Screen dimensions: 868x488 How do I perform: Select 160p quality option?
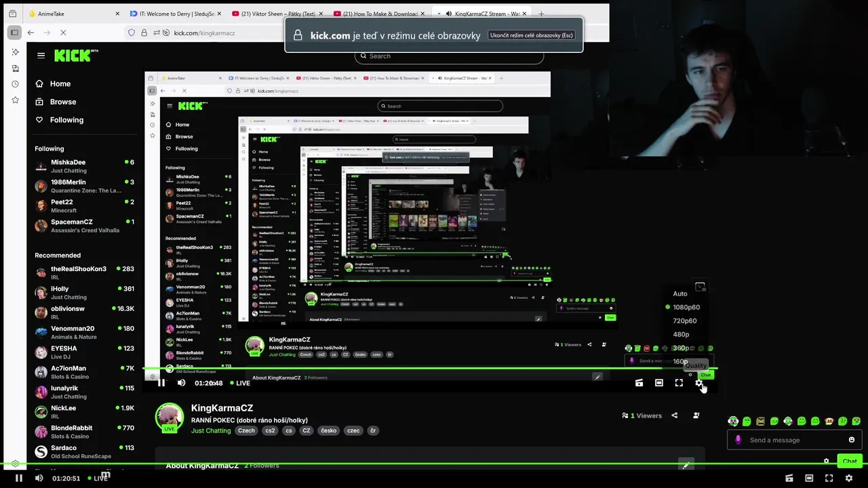680,361
